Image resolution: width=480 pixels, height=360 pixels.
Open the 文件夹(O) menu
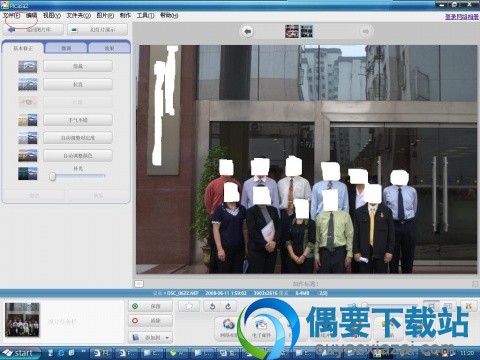click(x=78, y=15)
